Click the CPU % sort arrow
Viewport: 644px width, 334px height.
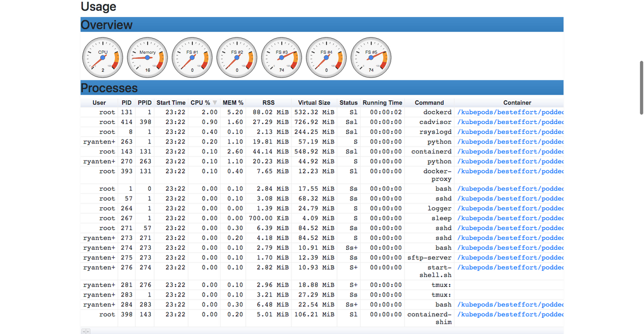pyautogui.click(x=215, y=103)
